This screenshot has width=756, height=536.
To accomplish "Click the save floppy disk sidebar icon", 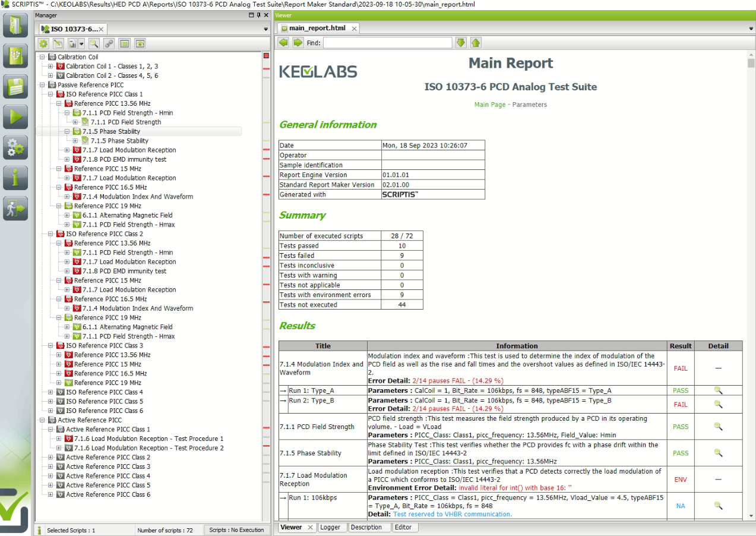I will click(15, 86).
